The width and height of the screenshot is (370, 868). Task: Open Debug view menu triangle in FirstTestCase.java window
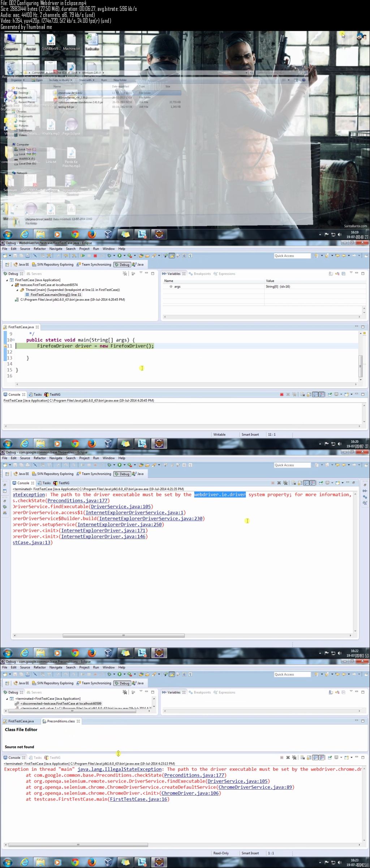click(x=141, y=273)
